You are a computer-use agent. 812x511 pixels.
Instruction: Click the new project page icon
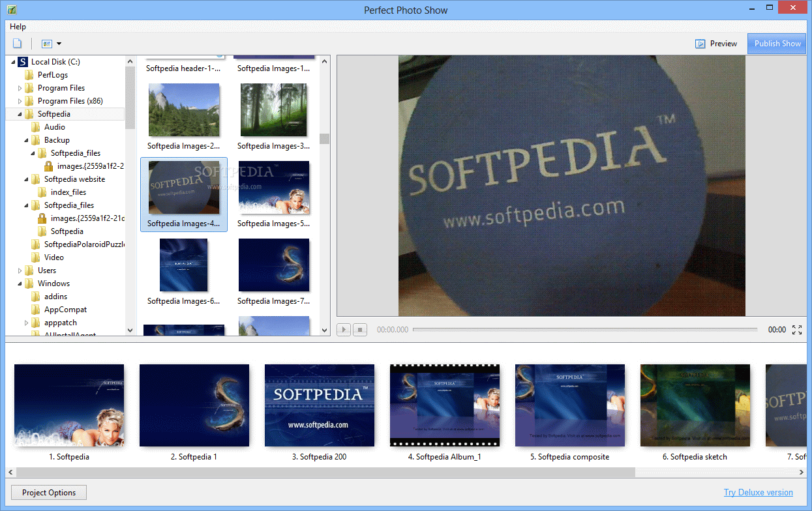coord(18,44)
